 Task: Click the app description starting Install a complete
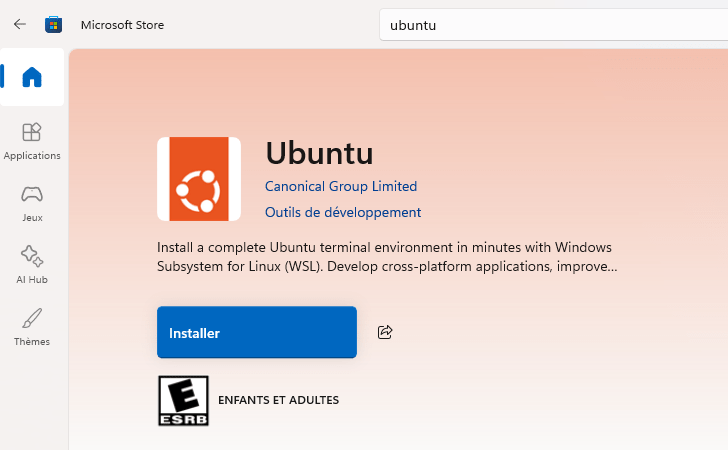pyautogui.click(x=387, y=257)
